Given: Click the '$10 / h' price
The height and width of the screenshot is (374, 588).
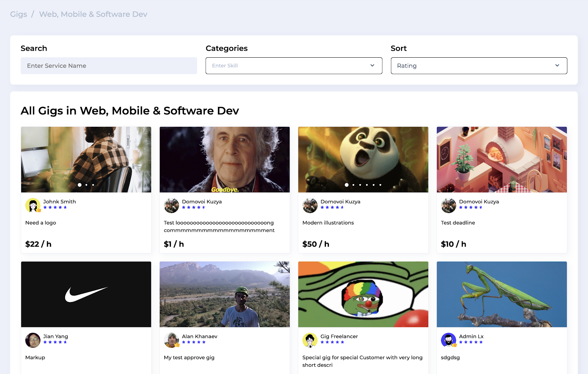Looking at the screenshot, I should pos(453,244).
